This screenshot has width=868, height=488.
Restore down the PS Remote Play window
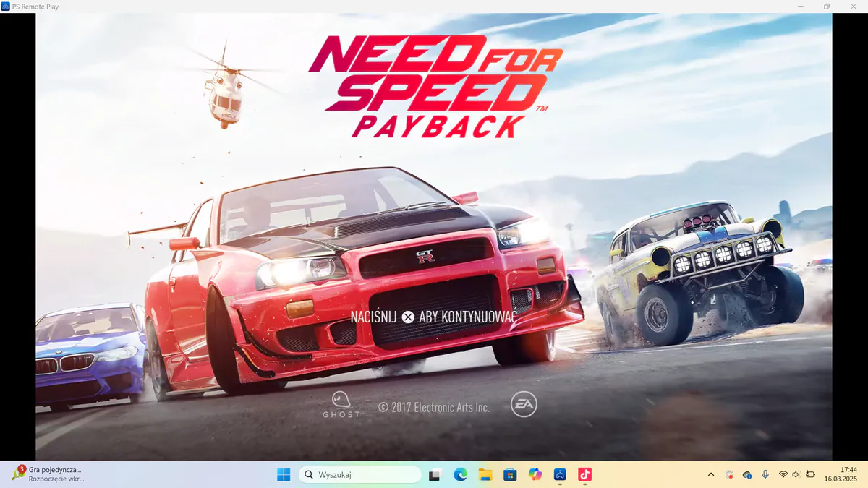(x=827, y=7)
